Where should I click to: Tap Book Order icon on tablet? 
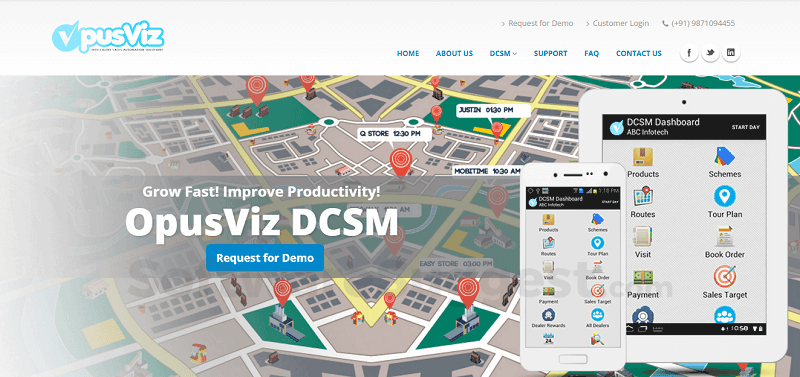click(x=724, y=237)
